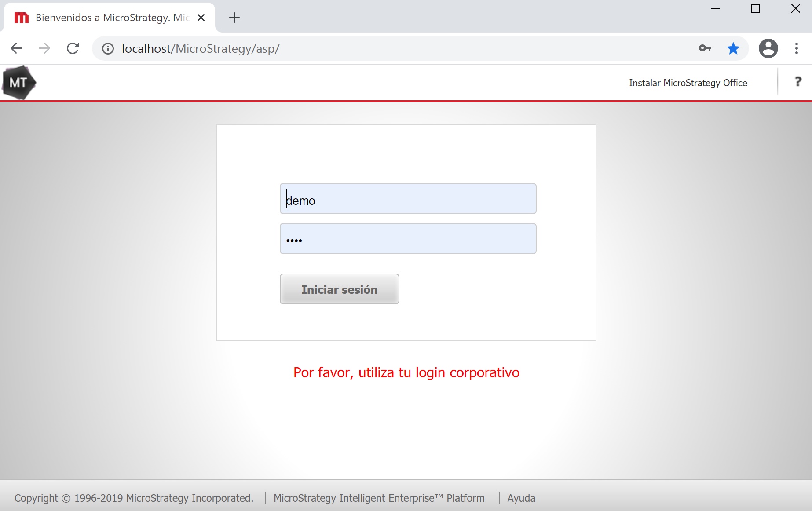Screen dimensions: 812x511
Task: Open the Ayuda link in the footer
Action: [x=521, y=498]
